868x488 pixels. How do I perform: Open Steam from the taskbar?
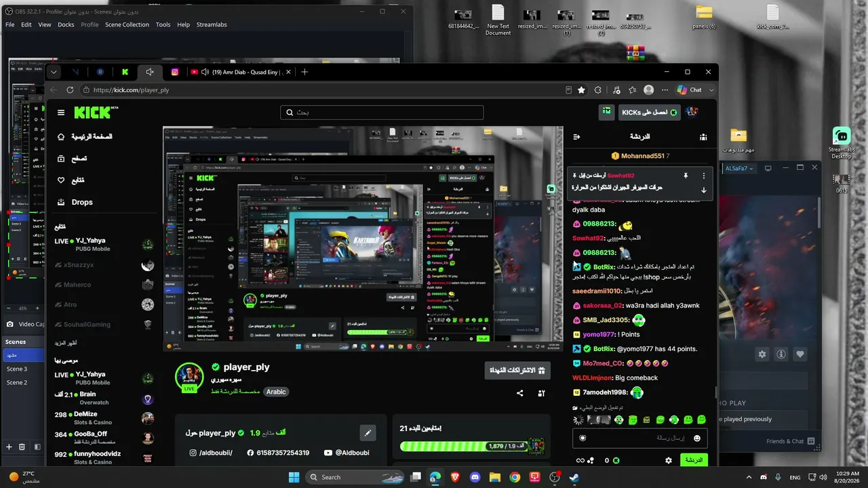[x=574, y=477]
